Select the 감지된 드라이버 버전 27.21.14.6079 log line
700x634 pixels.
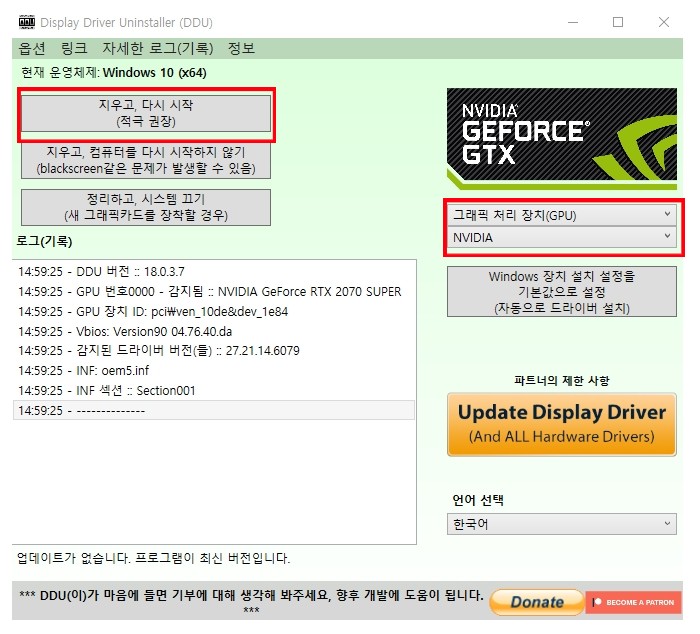214,351
